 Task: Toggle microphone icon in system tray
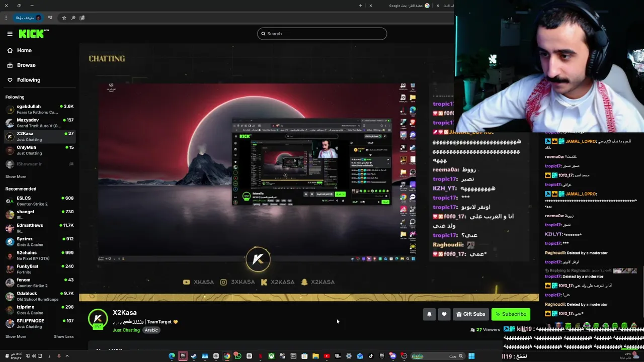click(59, 356)
